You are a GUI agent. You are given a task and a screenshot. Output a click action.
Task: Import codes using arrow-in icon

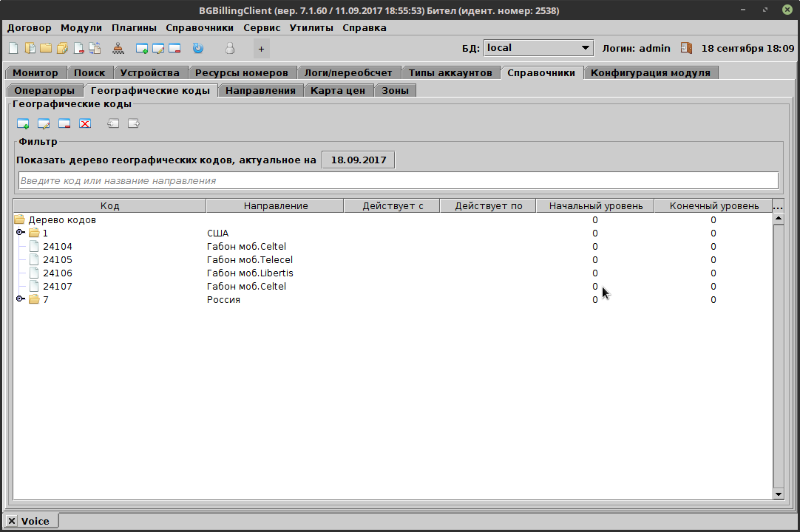tap(112, 123)
